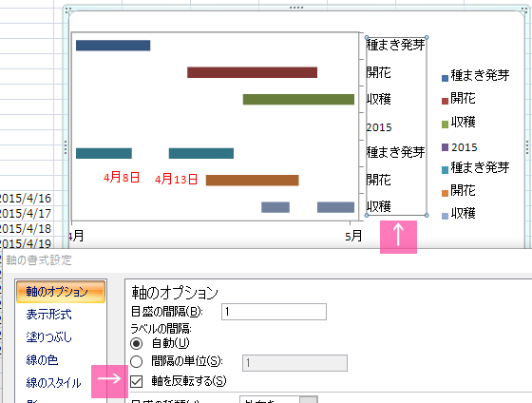Screen dimensions: 532x403
Task: Click the teal bar near 4月13日
Action: 201,153
